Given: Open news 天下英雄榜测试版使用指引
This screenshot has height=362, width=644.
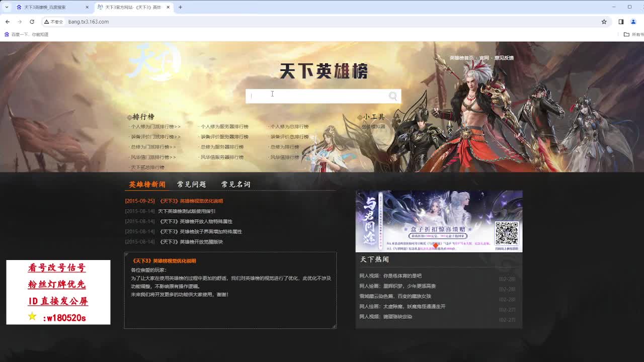Looking at the screenshot, I should (187, 211).
